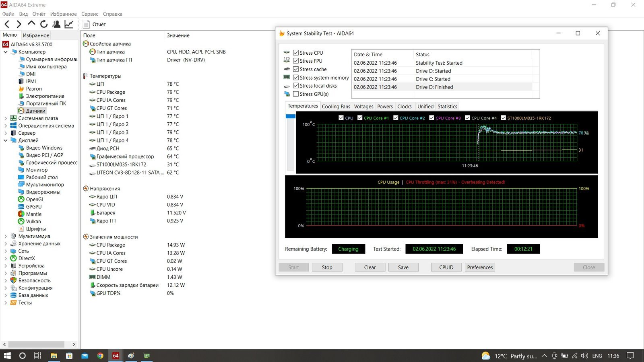Viewport: 644px width, 362px height.
Task: Toggle CPU Core #1 graph checkbox
Action: click(x=360, y=118)
